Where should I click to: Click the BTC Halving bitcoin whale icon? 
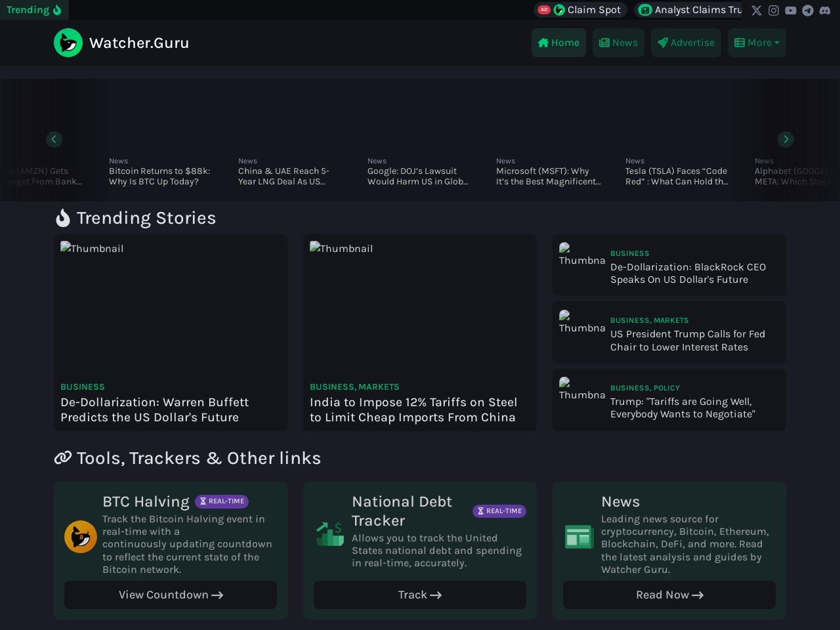click(x=81, y=537)
